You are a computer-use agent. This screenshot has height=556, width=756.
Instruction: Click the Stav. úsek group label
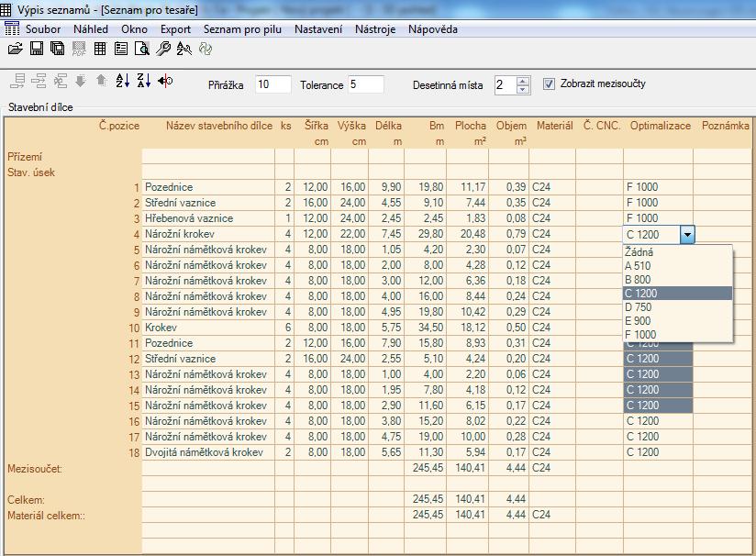pos(31,172)
